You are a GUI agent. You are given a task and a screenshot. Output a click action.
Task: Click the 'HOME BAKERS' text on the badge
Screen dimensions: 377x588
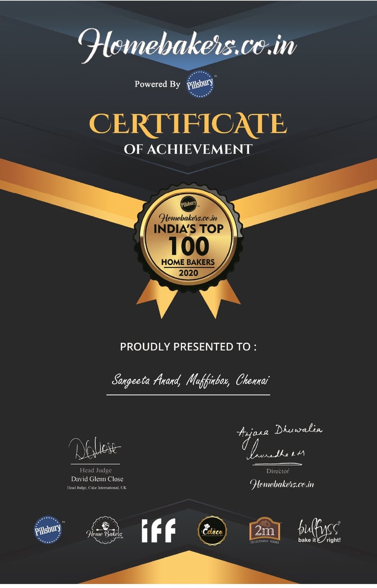[188, 262]
